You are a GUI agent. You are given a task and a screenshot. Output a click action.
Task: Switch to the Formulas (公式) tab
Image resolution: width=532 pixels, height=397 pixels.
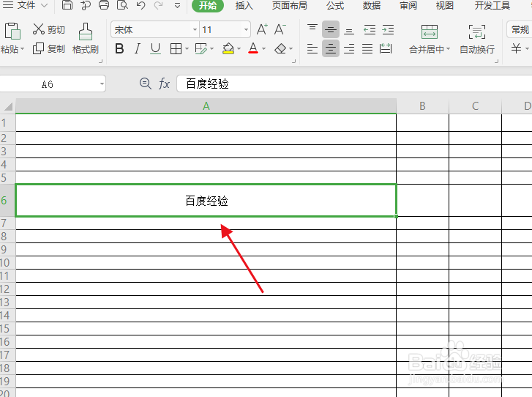(x=335, y=5)
